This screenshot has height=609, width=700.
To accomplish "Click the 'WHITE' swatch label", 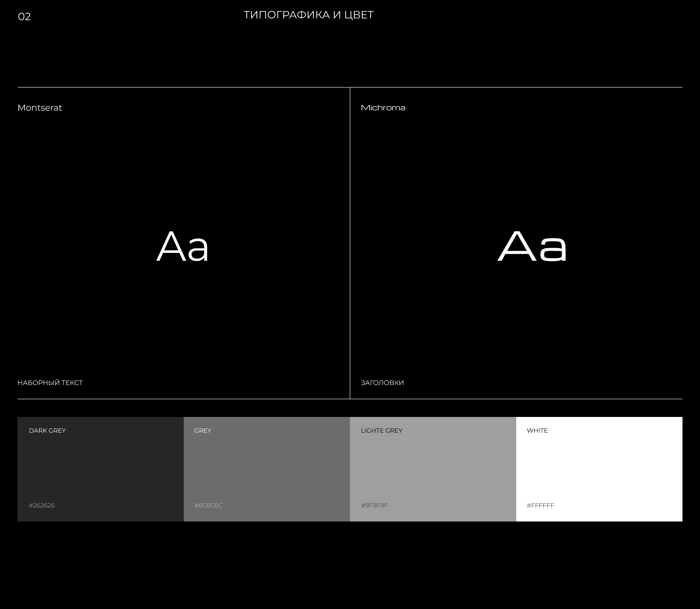I will click(537, 430).
